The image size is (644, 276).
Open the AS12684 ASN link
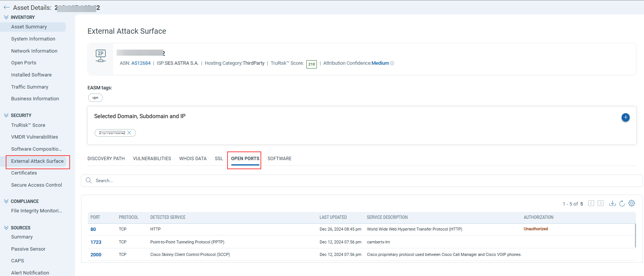click(141, 63)
